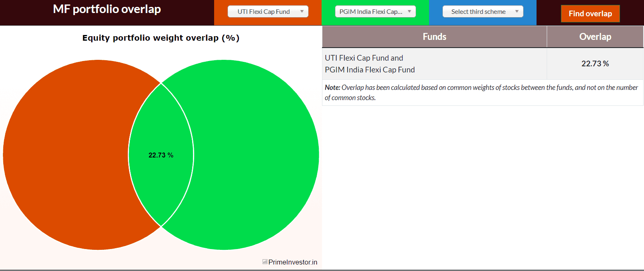Click the 22.73 % label inside Venn intersection
Image resolution: width=644 pixels, height=271 pixels.
[161, 155]
